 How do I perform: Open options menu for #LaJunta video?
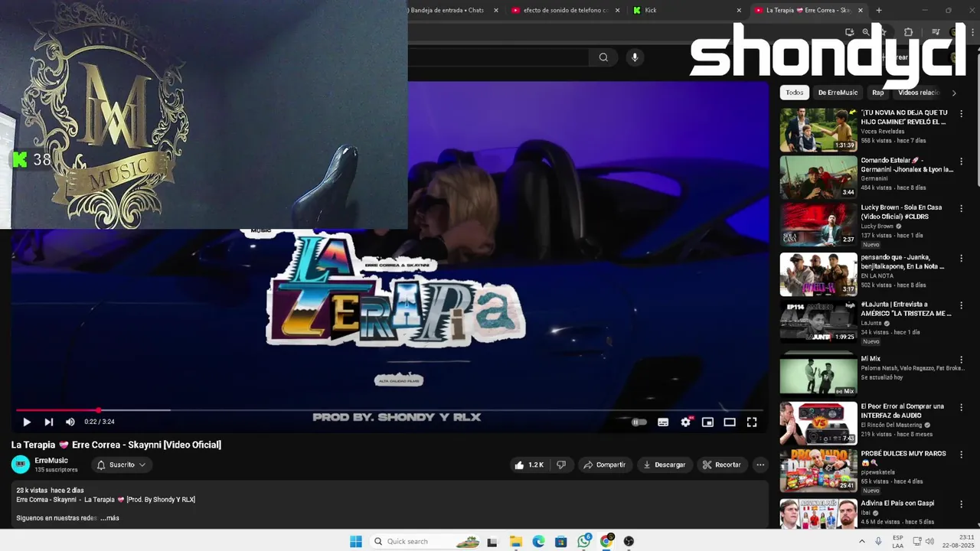click(961, 305)
